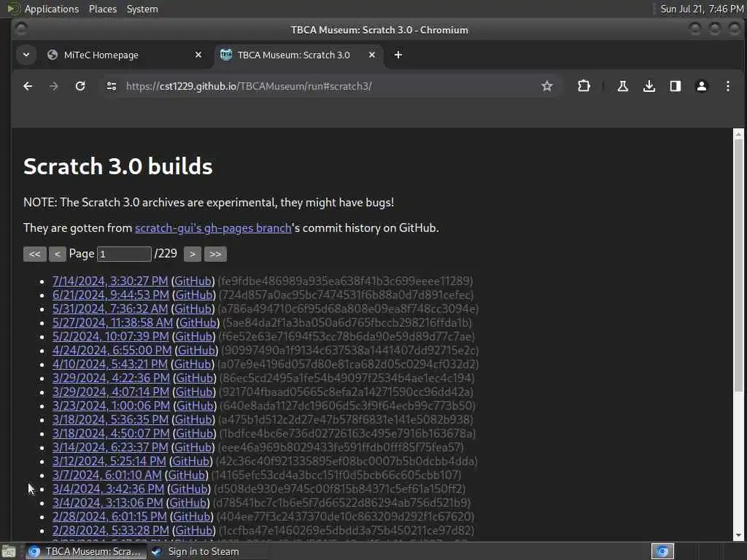
Task: Reload the current page
Action: (x=80, y=86)
